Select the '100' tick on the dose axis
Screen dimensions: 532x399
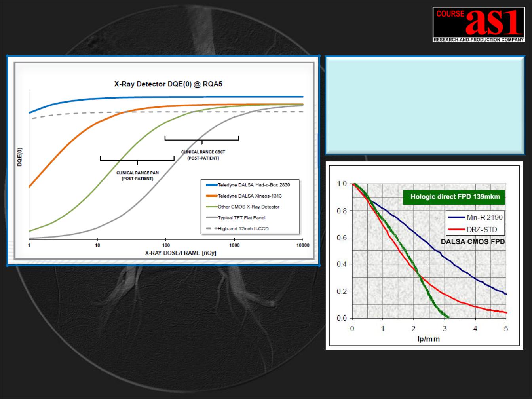point(166,245)
